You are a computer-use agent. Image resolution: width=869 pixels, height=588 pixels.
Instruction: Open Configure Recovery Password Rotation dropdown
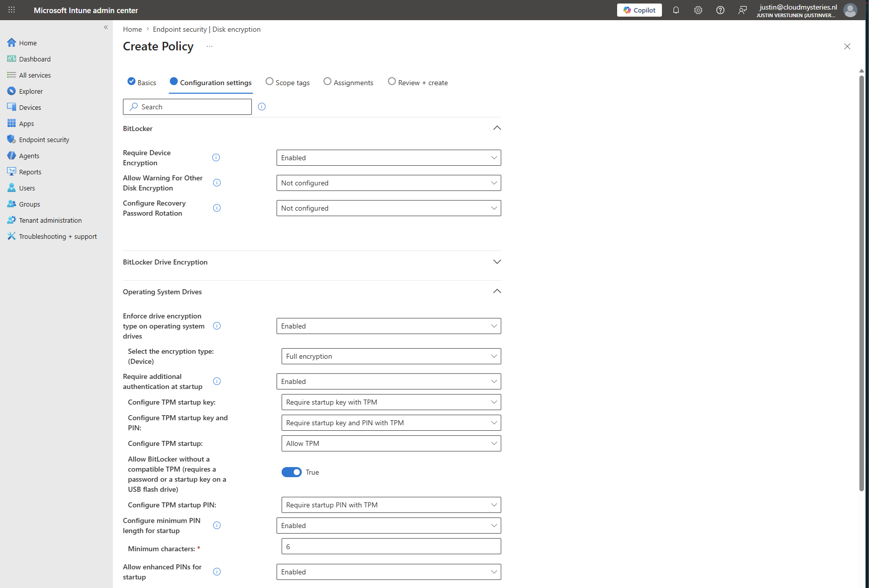pyautogui.click(x=389, y=208)
